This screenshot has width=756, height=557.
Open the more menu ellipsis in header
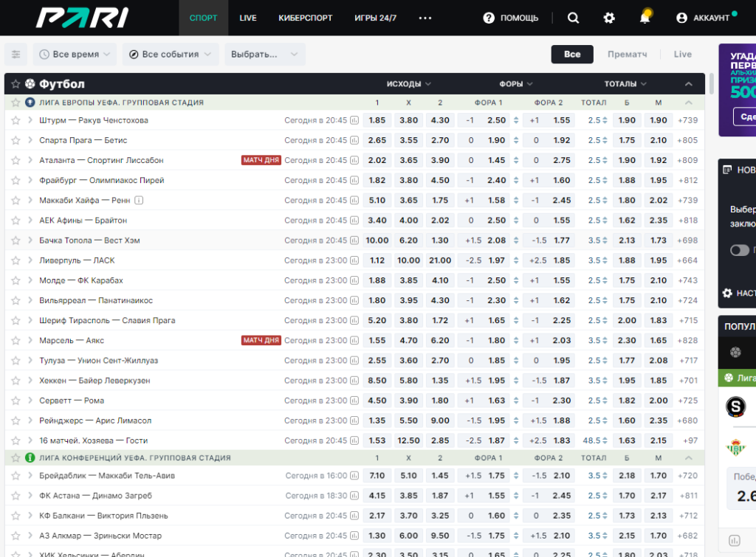pyautogui.click(x=425, y=18)
